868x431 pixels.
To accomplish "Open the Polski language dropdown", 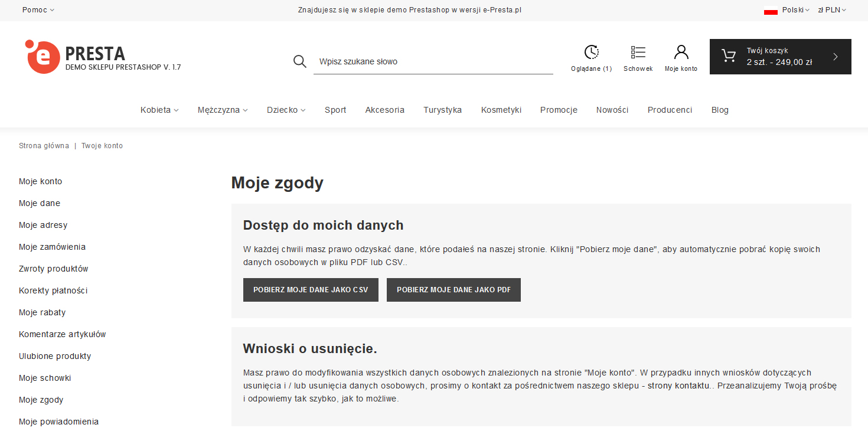I will pos(795,10).
